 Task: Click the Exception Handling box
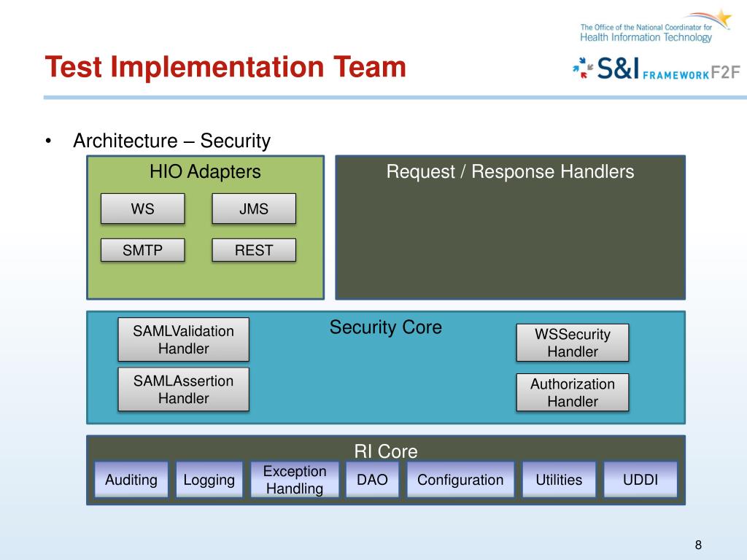295,480
